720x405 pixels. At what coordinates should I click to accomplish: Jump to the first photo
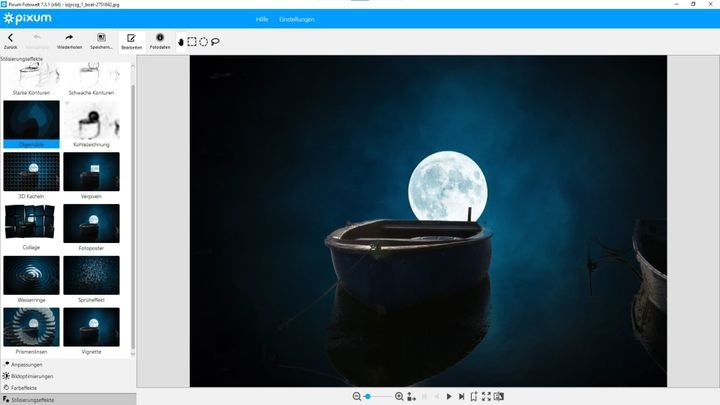tap(425, 396)
